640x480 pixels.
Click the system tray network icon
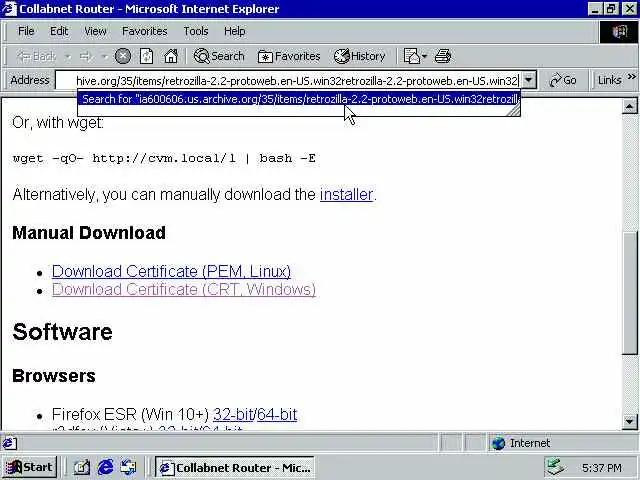556,467
